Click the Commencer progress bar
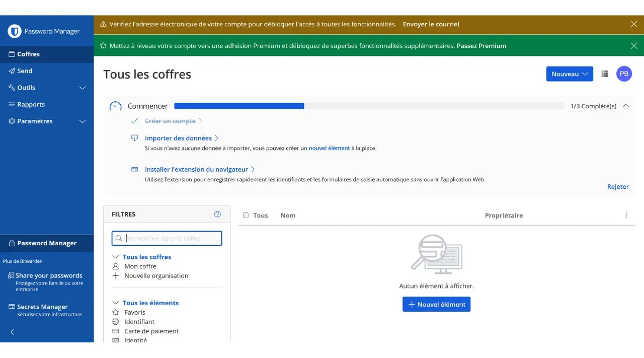Screen dimensions: 644x358 pyautogui.click(x=369, y=106)
